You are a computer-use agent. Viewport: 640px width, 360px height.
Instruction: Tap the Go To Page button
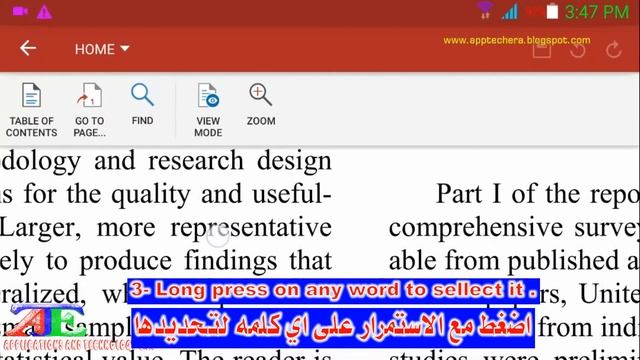point(90,110)
